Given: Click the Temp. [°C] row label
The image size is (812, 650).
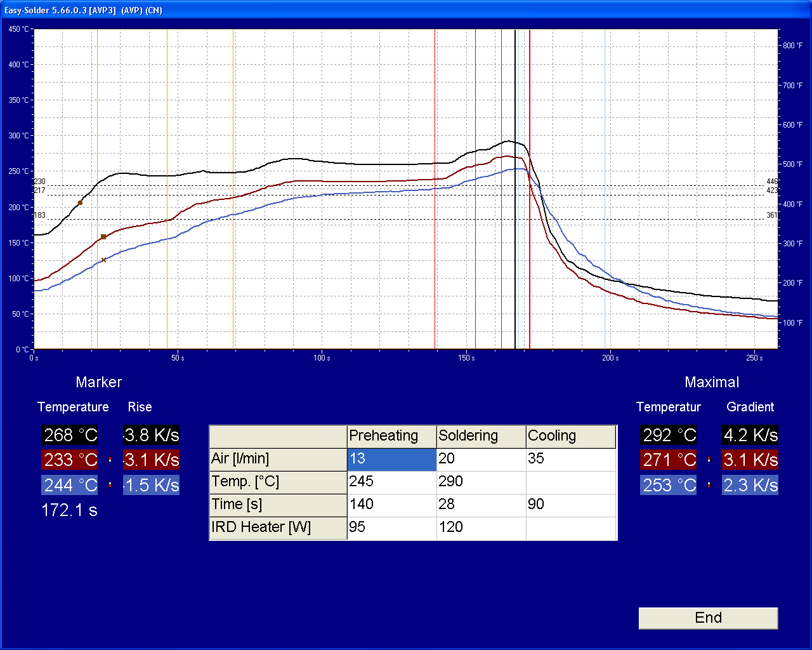Looking at the screenshot, I should pyautogui.click(x=278, y=482).
